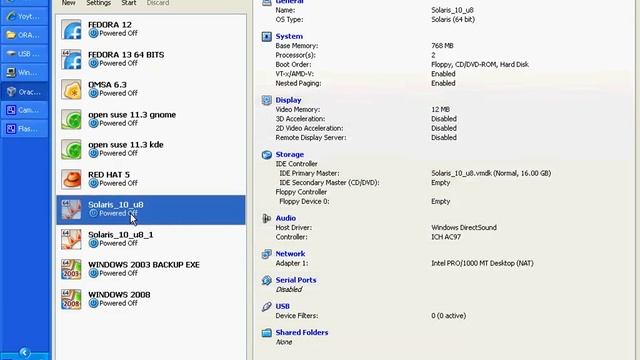Click the Yoyt... icon in the taskbar
640x360 pixels.
(x=11, y=16)
